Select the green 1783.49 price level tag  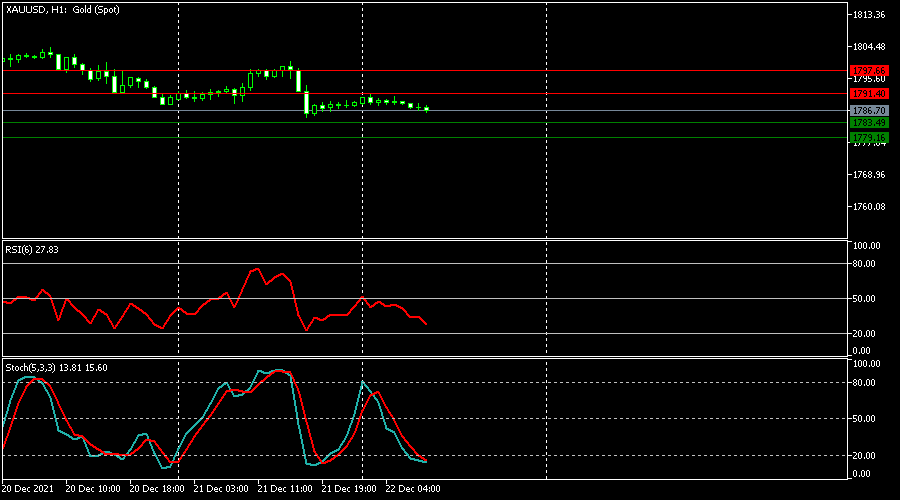(869, 123)
